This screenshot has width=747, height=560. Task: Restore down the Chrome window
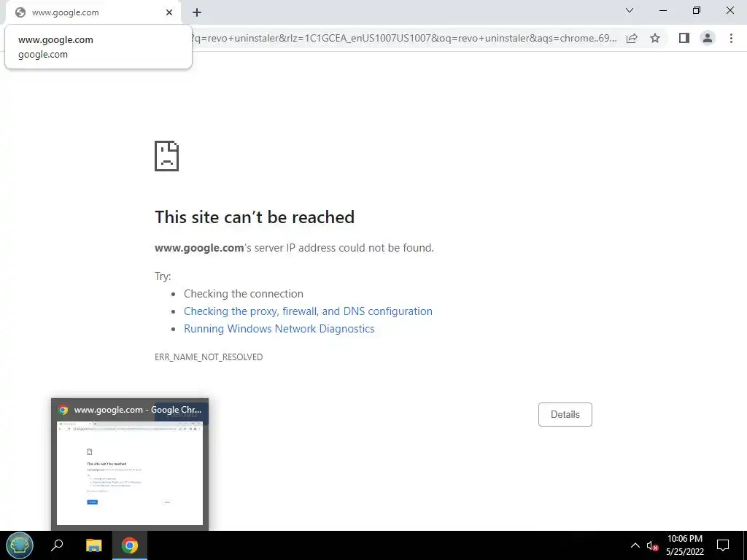(697, 10)
